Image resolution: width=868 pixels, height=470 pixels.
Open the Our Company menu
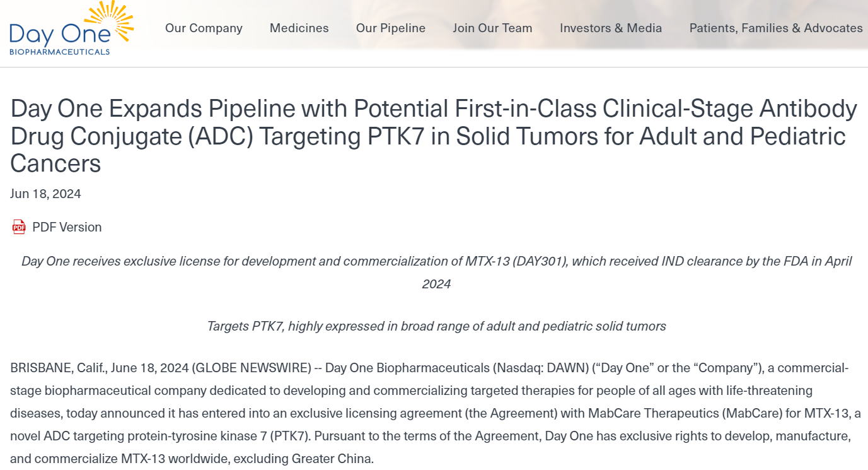pyautogui.click(x=204, y=28)
